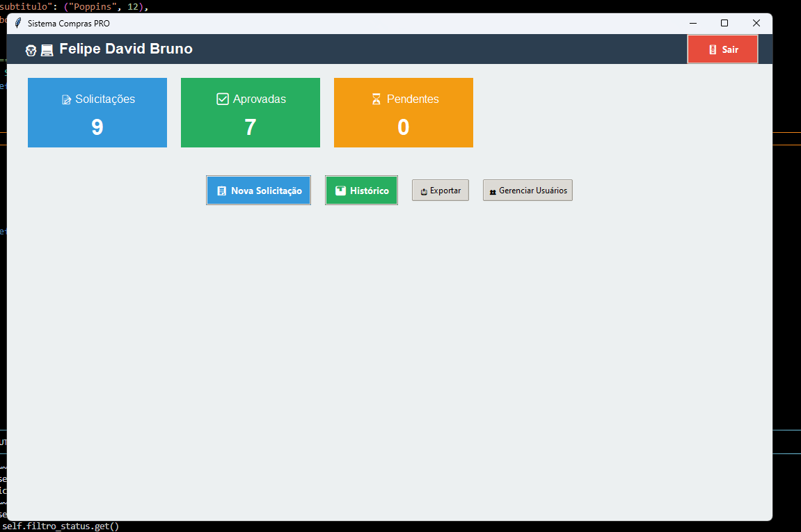801x532 pixels.
Task: Click the Solicitações blue card
Action: [97, 113]
